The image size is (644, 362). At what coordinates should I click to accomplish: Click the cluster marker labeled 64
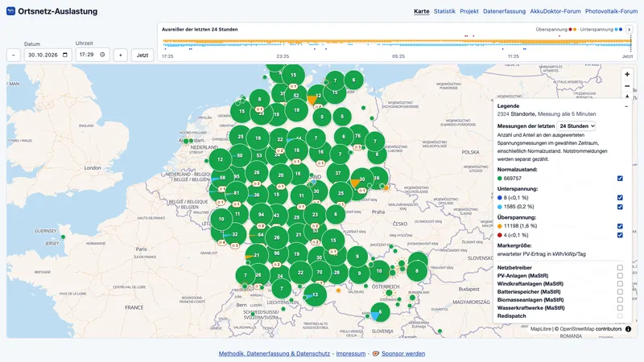click(260, 234)
